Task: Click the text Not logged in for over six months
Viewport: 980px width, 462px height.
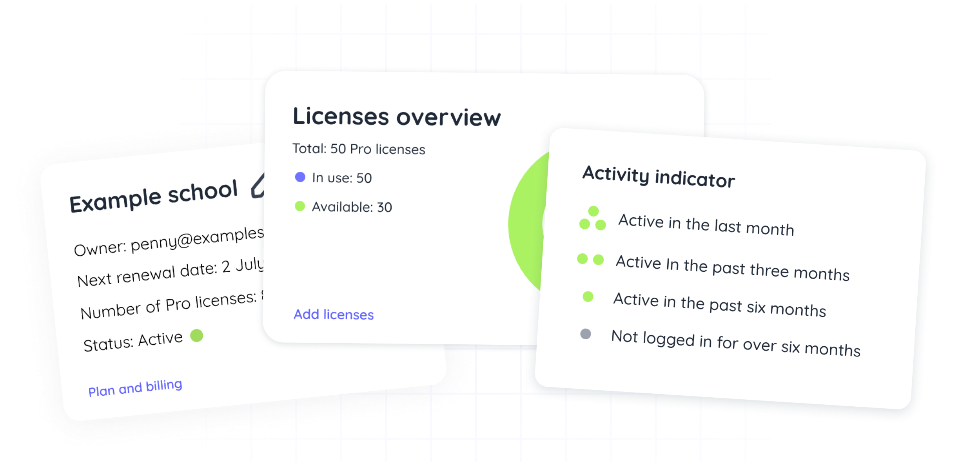Action: pos(736,343)
